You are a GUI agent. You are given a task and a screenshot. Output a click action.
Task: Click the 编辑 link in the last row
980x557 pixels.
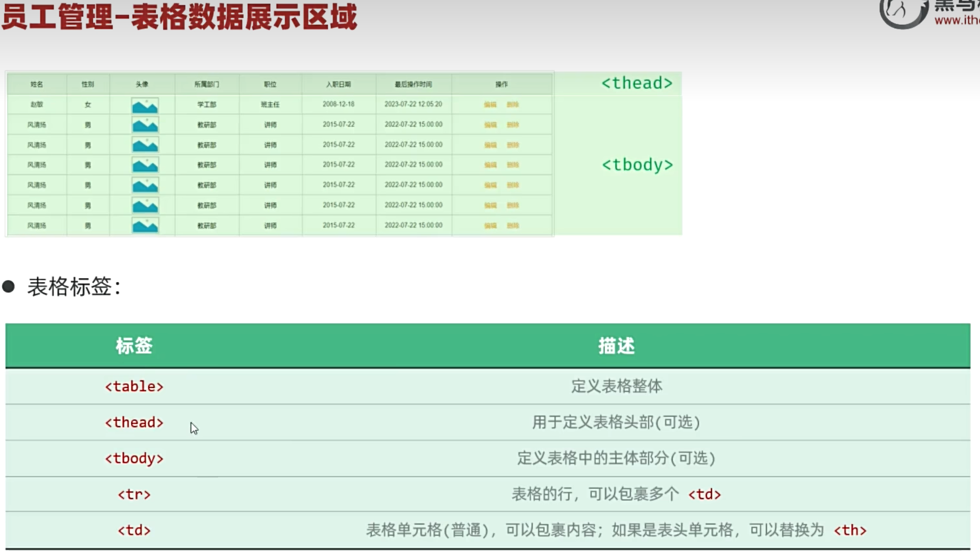click(490, 226)
